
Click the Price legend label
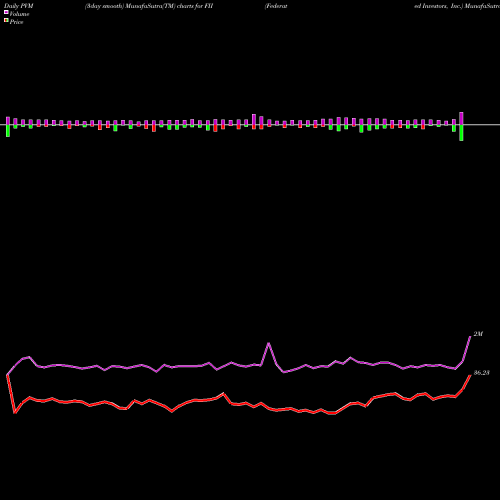[16, 22]
